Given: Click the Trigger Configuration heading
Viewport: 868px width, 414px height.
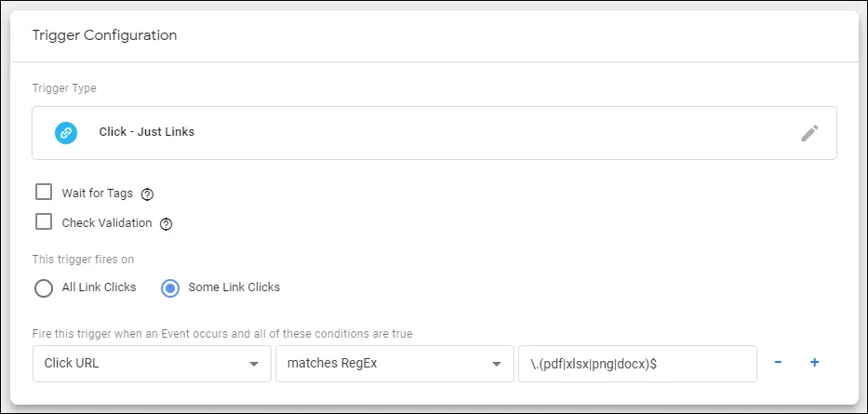Looking at the screenshot, I should click(104, 35).
